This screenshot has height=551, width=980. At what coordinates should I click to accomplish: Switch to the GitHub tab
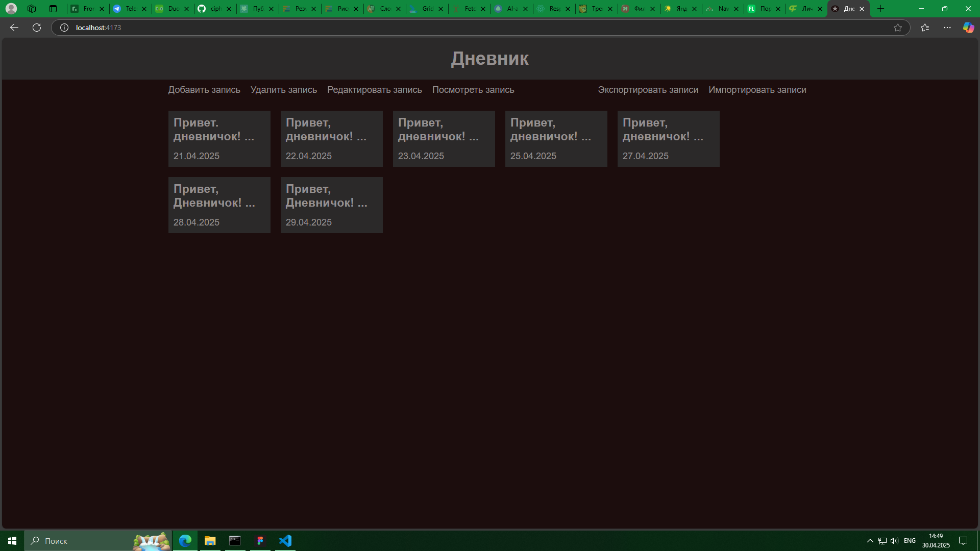click(215, 9)
